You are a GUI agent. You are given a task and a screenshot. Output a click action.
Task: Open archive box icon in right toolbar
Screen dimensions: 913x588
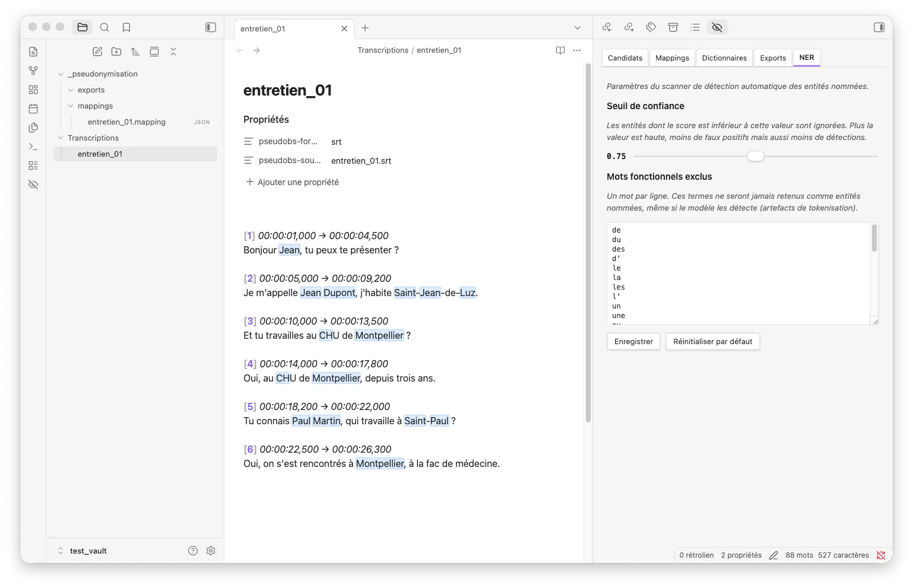pos(673,27)
